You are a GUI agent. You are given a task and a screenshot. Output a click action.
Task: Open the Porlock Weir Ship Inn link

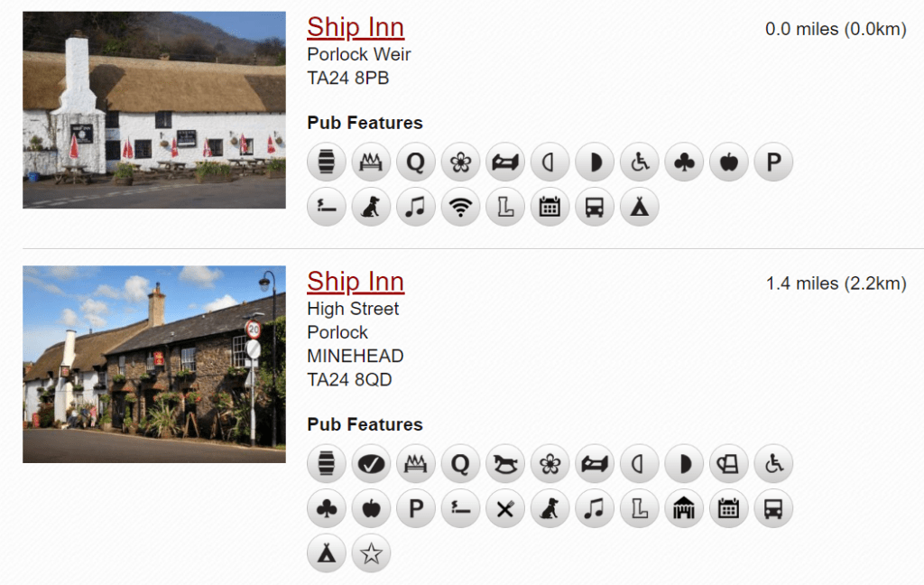click(x=356, y=27)
